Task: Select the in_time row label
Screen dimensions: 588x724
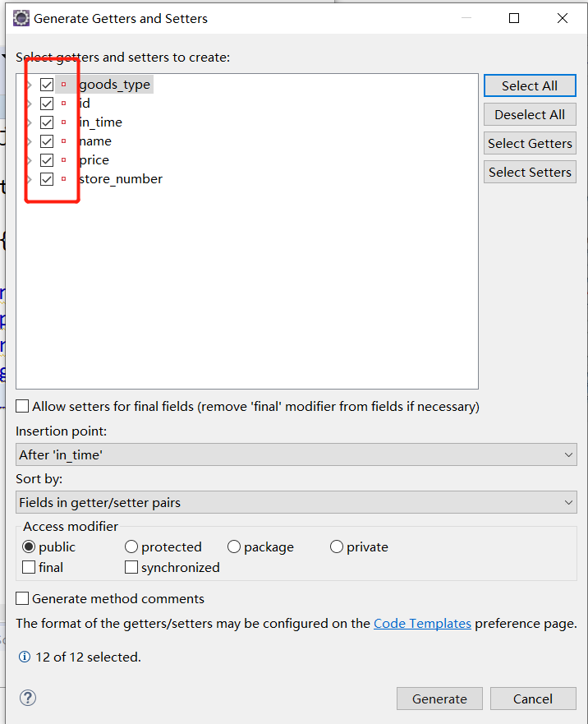Action: click(101, 122)
